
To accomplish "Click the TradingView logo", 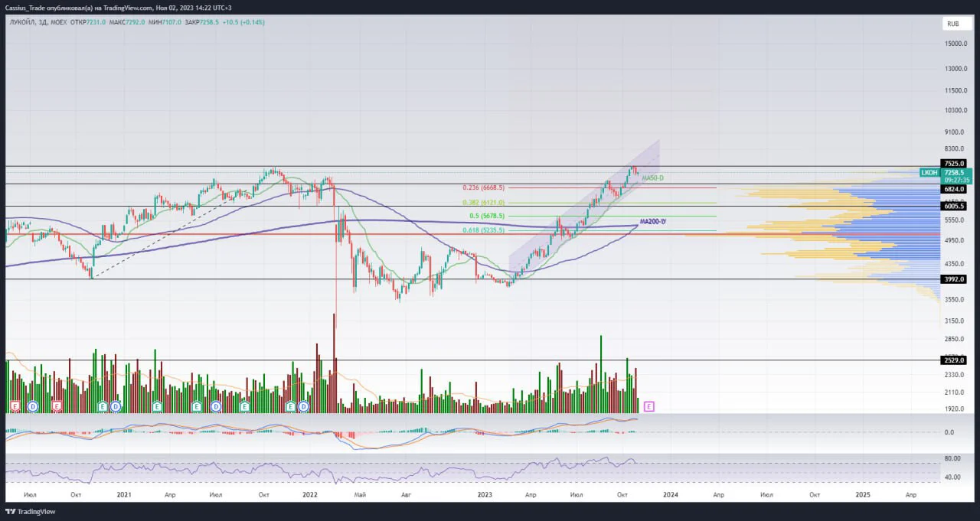I will [x=31, y=511].
